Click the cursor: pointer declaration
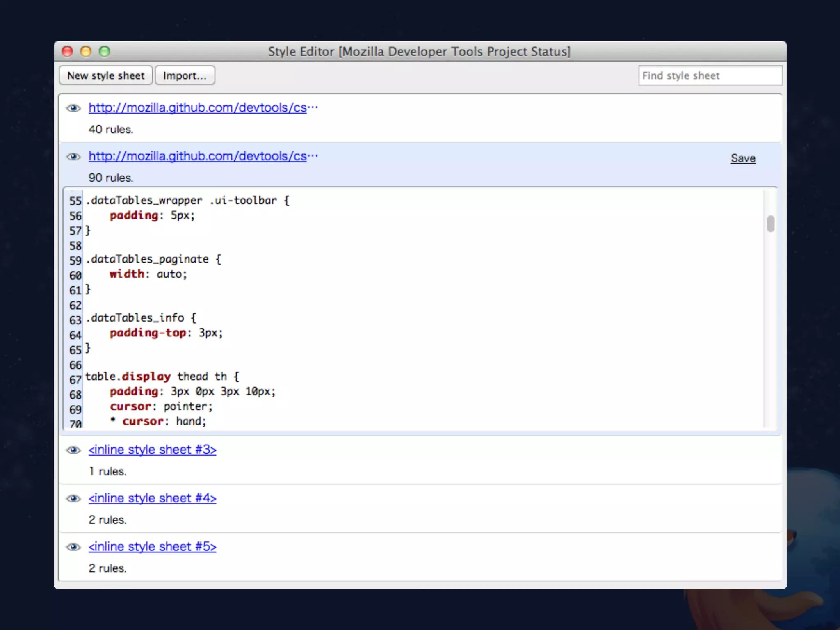 click(x=161, y=406)
